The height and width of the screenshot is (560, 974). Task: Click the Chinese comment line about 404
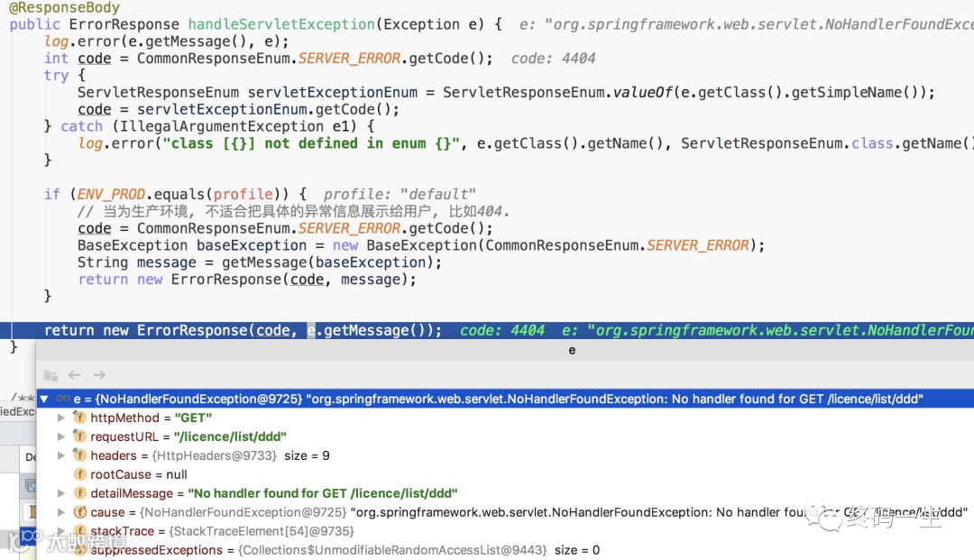[x=293, y=211]
